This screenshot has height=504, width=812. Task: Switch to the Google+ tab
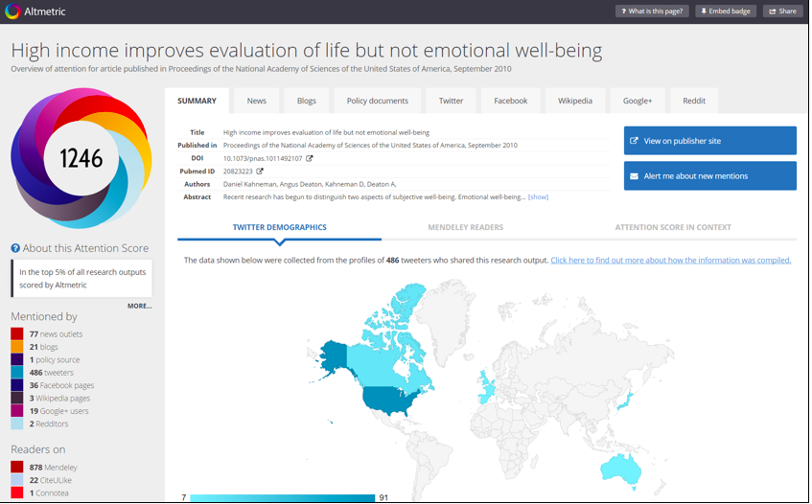click(x=638, y=101)
